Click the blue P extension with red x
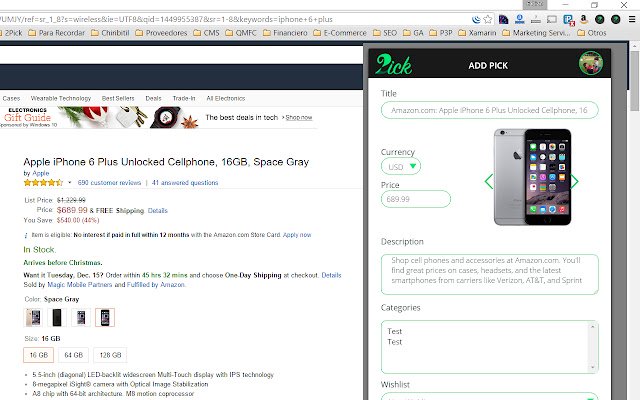The height and width of the screenshot is (400, 640). [568, 20]
